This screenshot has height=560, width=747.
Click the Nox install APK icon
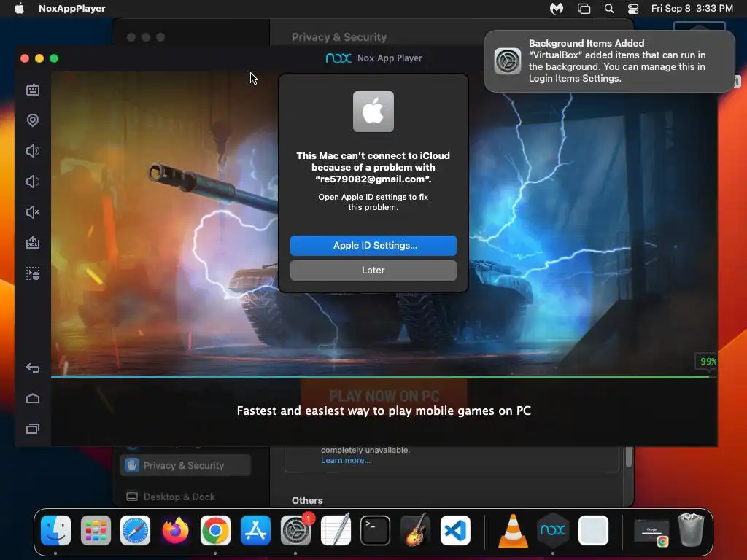coord(33,242)
